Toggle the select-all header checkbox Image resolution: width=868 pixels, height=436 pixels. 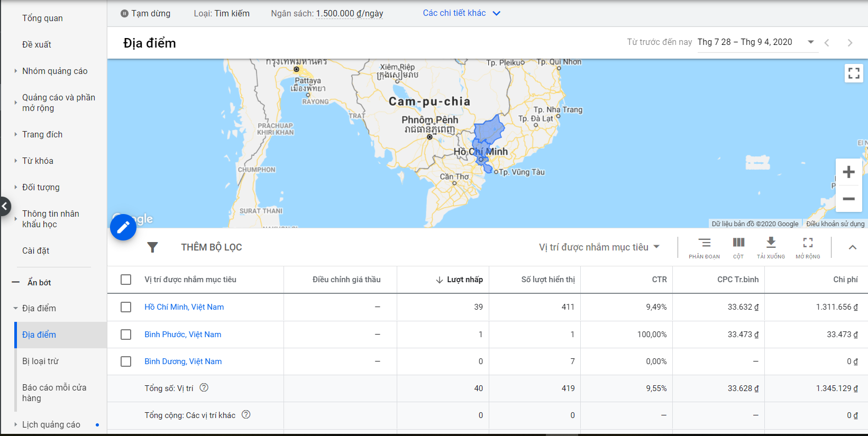(126, 280)
